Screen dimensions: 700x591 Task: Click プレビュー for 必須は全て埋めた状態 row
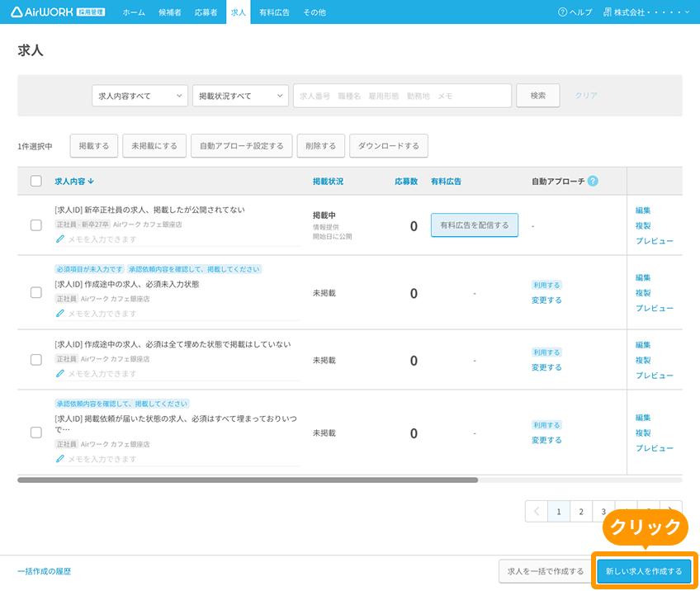[x=654, y=376]
